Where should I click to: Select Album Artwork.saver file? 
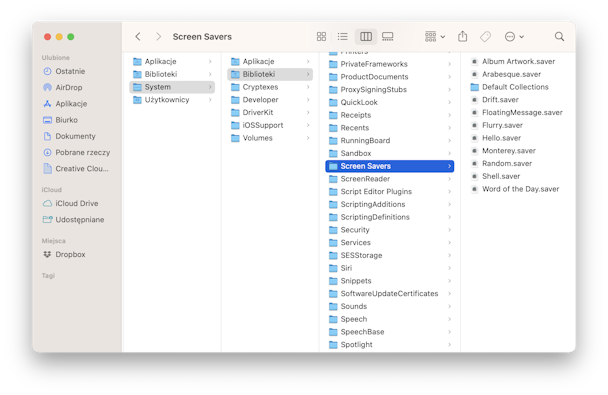pyautogui.click(x=513, y=62)
